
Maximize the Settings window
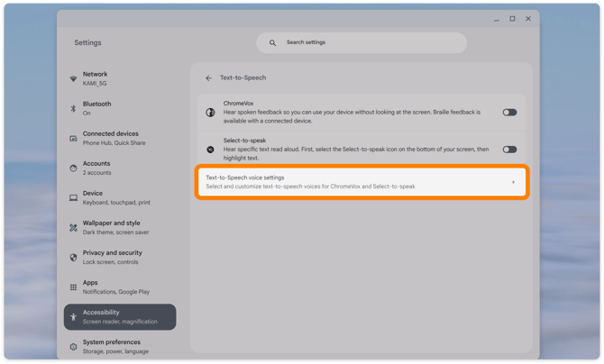[x=512, y=19]
